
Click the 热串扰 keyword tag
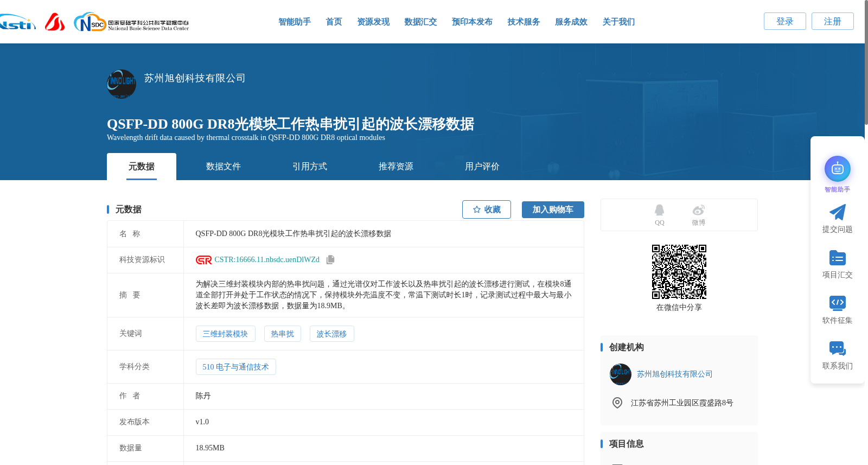[x=282, y=334]
